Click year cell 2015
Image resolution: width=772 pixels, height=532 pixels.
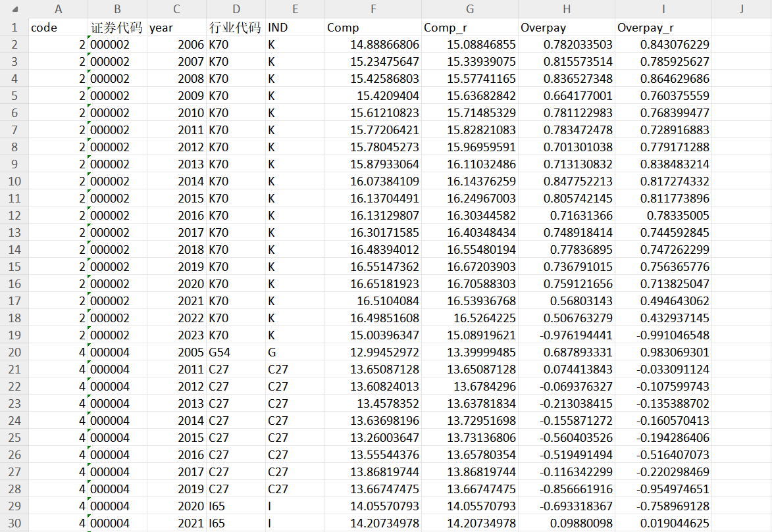pos(176,199)
